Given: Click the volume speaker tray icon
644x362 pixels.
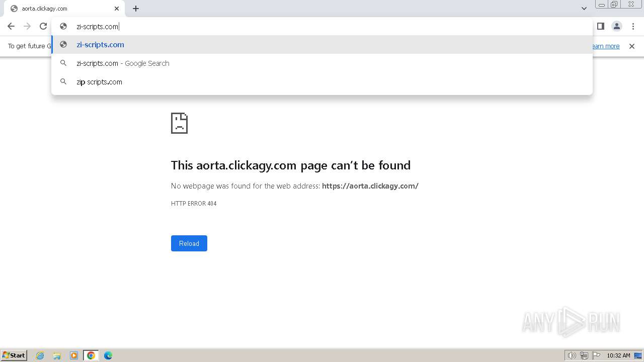Looking at the screenshot, I should 572,355.
